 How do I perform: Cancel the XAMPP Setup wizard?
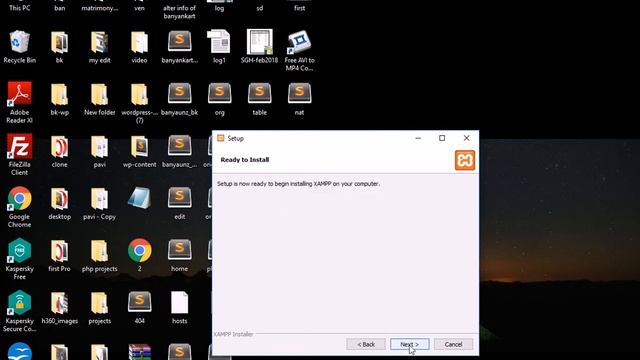pos(453,344)
